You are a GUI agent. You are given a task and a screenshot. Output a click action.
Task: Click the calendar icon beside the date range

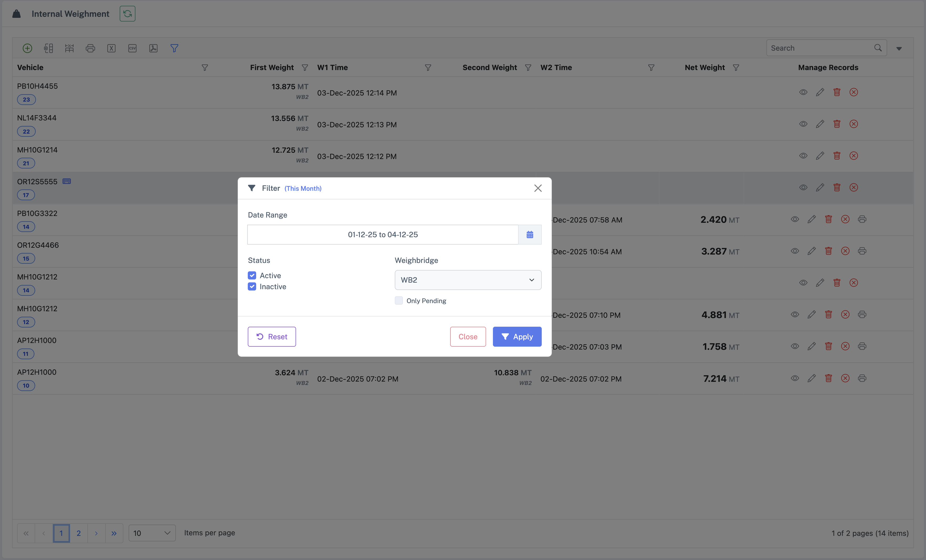(529, 235)
